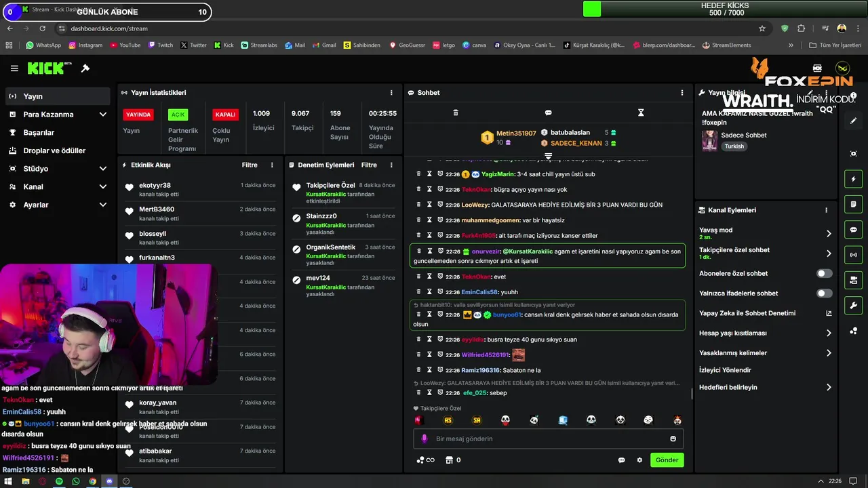Open the three-dot menu of Denetim Eylemleri
This screenshot has width=868, height=488.
(x=391, y=165)
